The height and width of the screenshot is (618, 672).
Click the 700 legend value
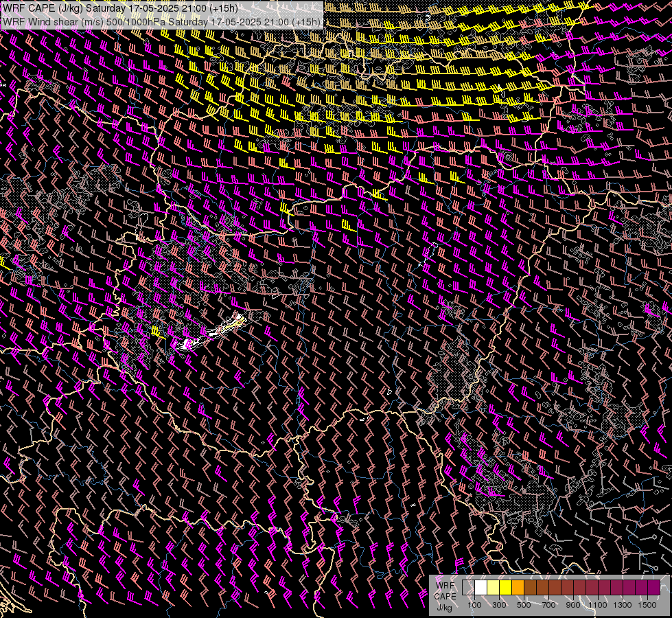548,605
